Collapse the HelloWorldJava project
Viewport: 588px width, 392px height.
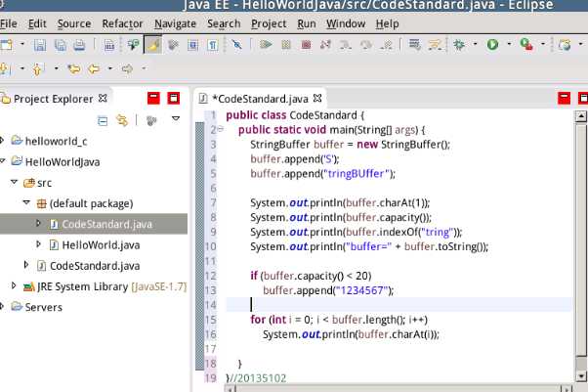pos(2,161)
